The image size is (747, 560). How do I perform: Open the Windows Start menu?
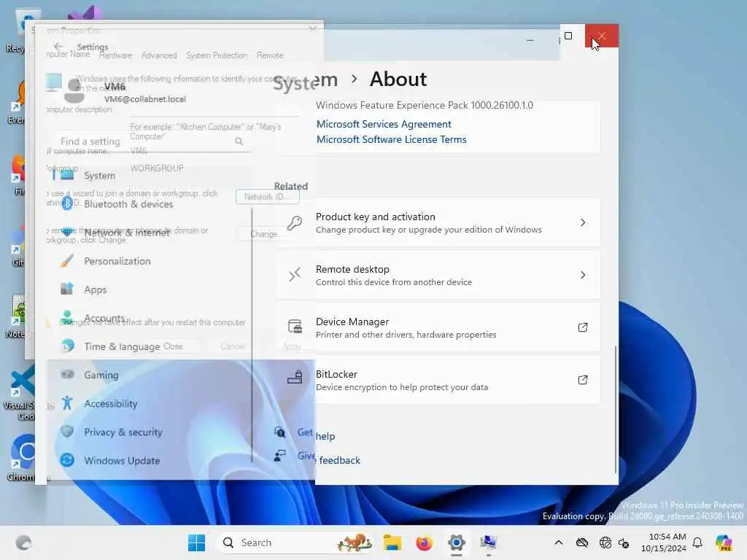(196, 542)
